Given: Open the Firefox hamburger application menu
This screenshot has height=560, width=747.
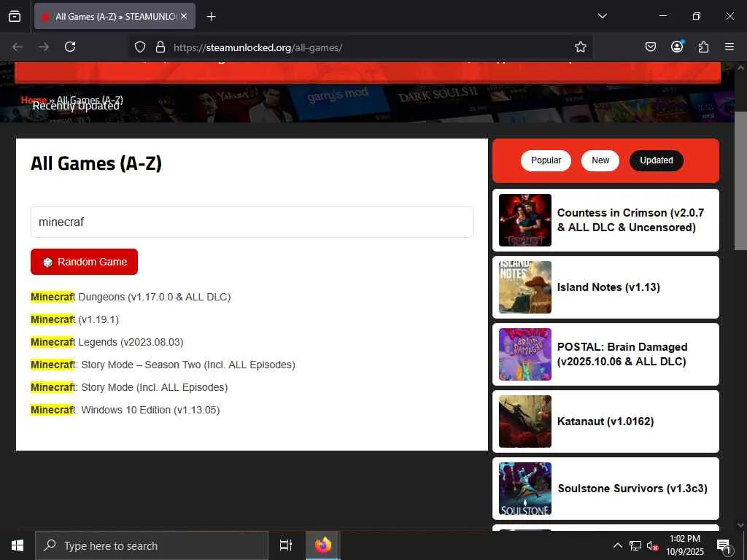Looking at the screenshot, I should pyautogui.click(x=729, y=47).
